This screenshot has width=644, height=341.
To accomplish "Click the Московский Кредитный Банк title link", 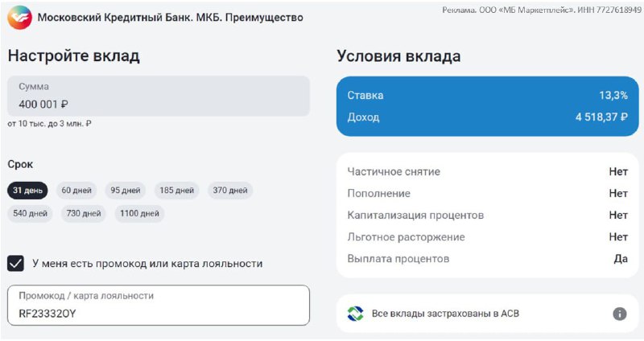I will 170,18.
